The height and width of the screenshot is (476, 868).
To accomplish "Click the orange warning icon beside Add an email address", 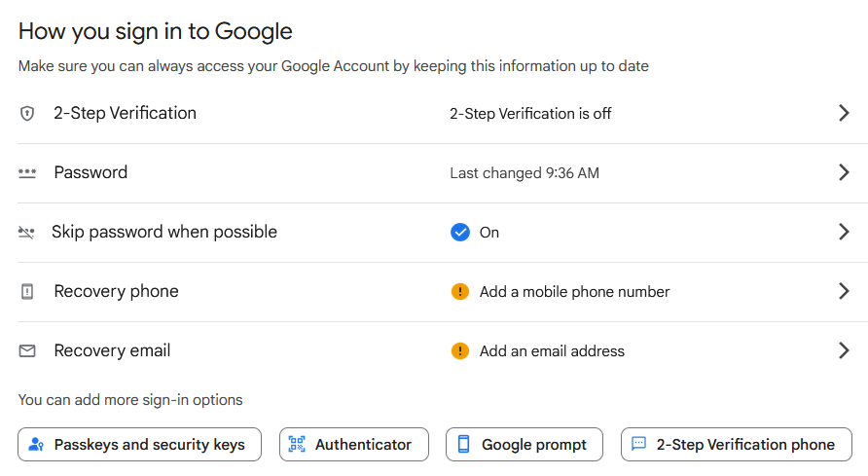I will [x=460, y=350].
